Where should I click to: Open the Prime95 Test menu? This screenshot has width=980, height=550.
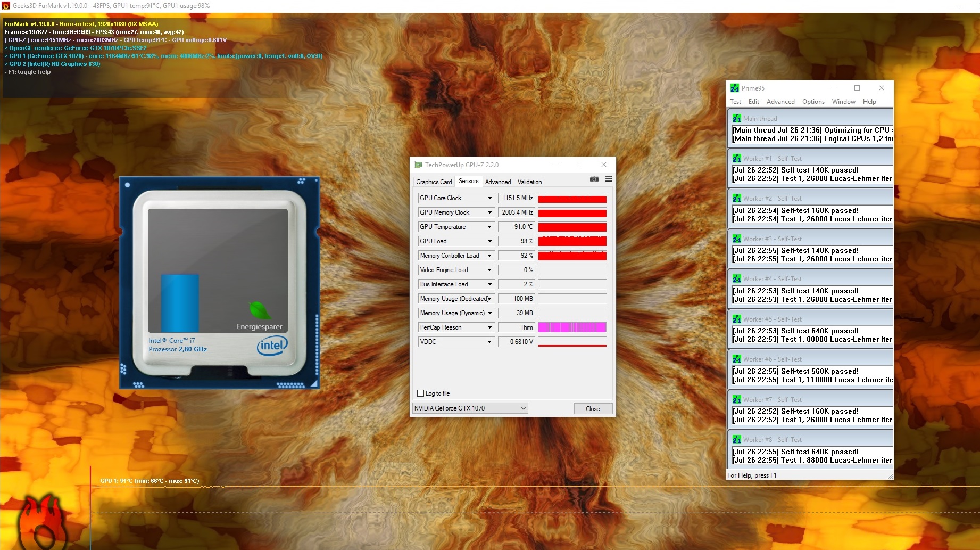[x=736, y=102]
